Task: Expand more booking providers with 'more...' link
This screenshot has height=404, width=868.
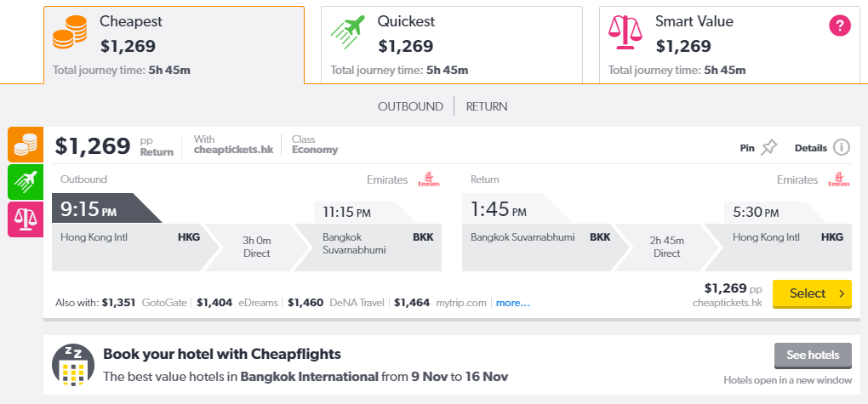Action: click(512, 303)
